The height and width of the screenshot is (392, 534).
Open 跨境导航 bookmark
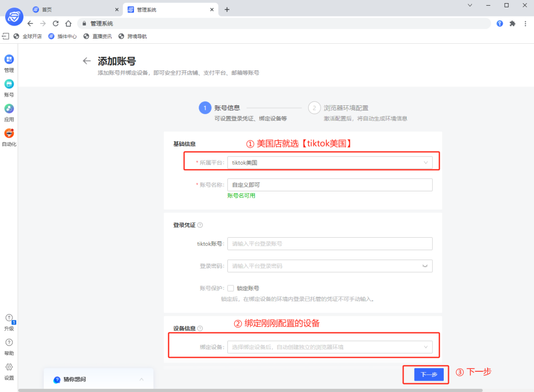132,36
